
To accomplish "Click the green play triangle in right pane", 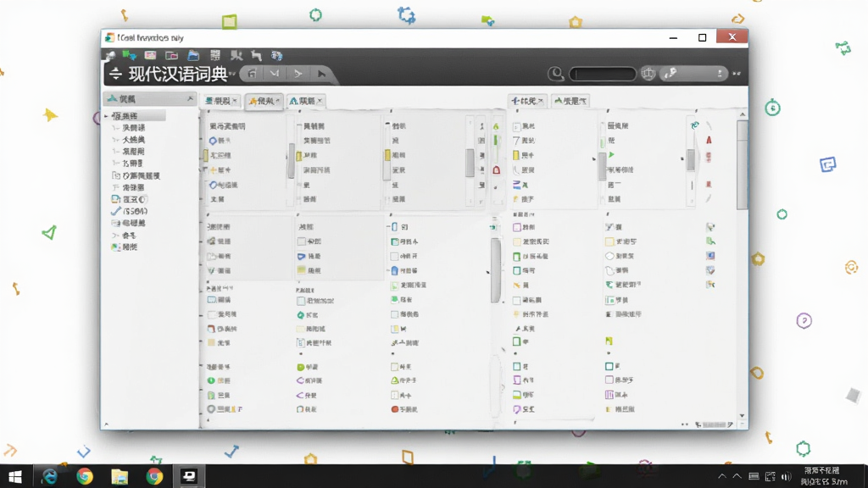I will [611, 155].
